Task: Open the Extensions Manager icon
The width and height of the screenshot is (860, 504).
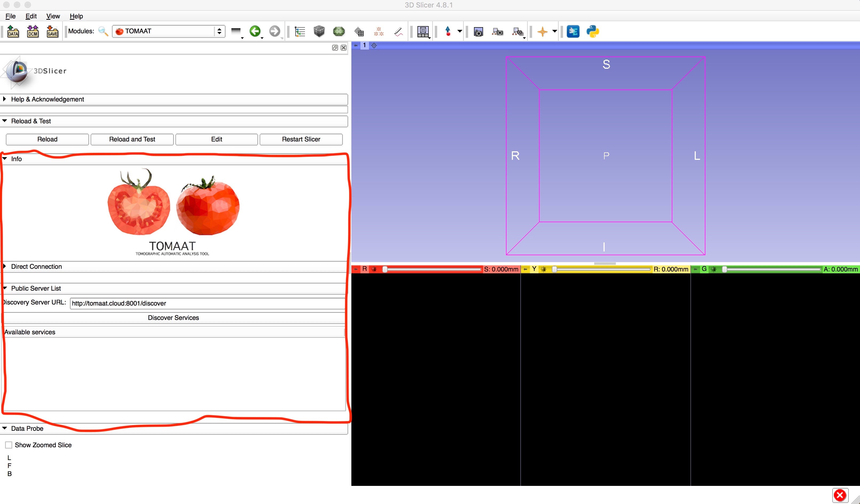Action: (573, 31)
